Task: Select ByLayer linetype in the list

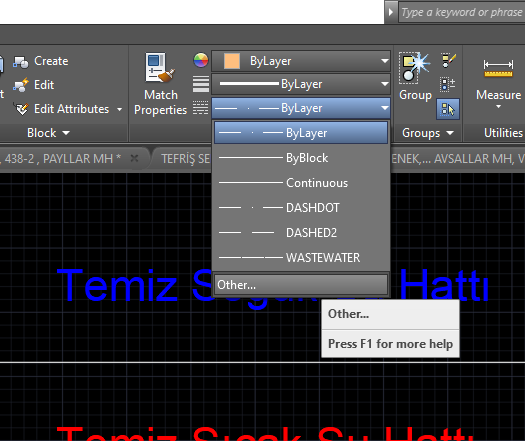Action: [x=301, y=133]
